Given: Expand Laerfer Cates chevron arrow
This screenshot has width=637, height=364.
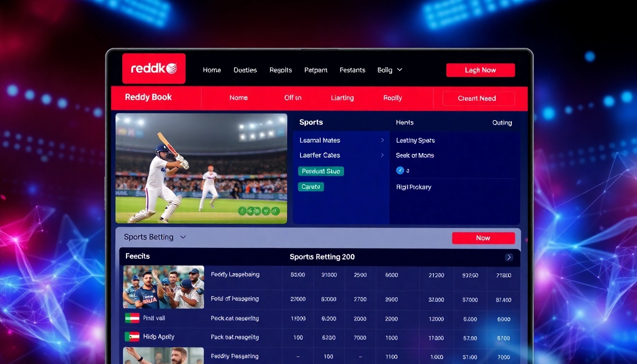Looking at the screenshot, I should point(382,155).
